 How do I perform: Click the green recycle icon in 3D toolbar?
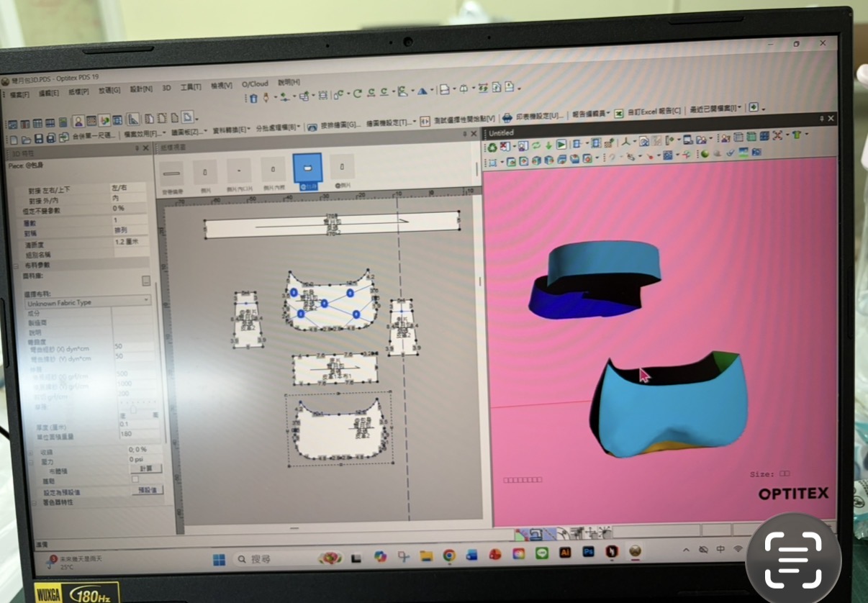492,147
